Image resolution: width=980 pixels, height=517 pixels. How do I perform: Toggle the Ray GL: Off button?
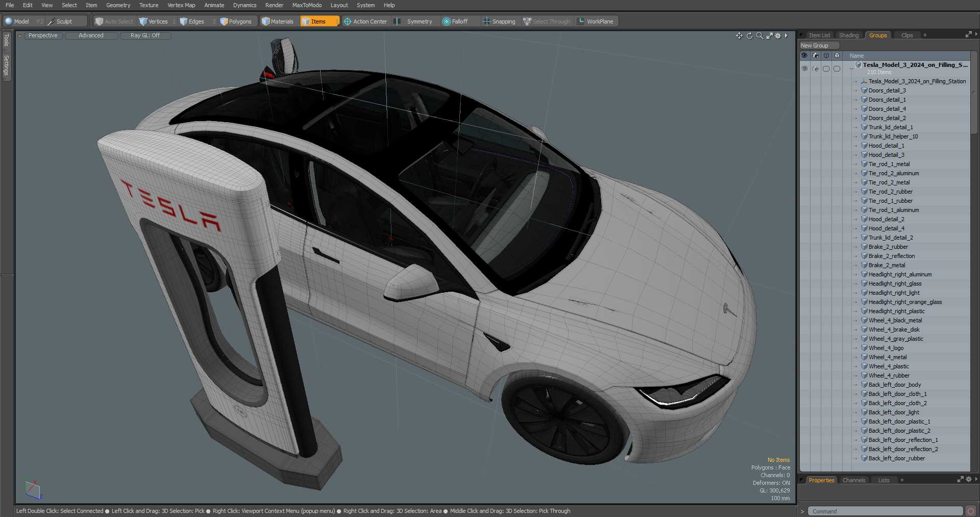click(x=145, y=36)
